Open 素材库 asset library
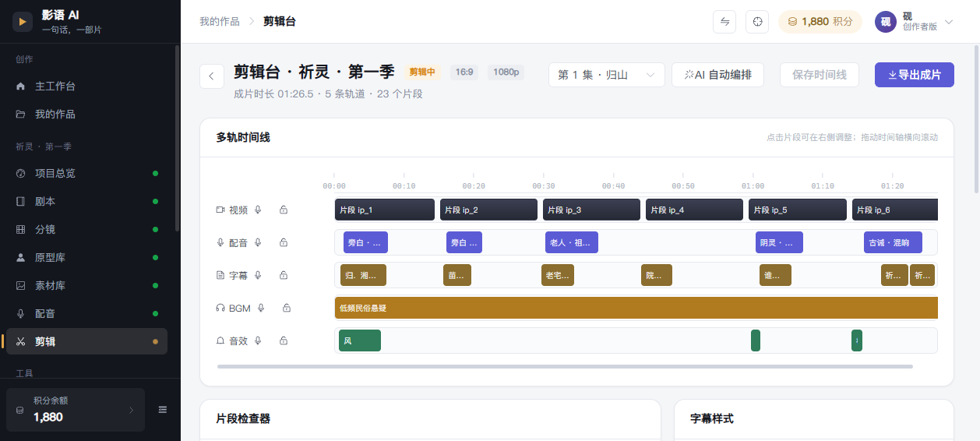Image resolution: width=980 pixels, height=441 pixels. 86,285
